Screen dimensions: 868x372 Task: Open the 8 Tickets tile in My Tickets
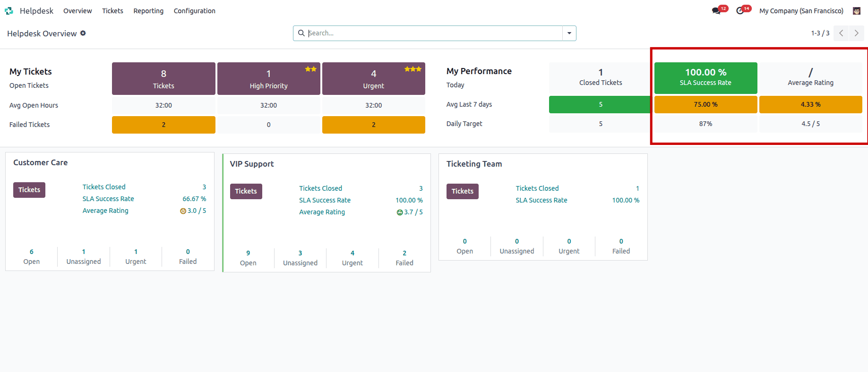point(163,79)
